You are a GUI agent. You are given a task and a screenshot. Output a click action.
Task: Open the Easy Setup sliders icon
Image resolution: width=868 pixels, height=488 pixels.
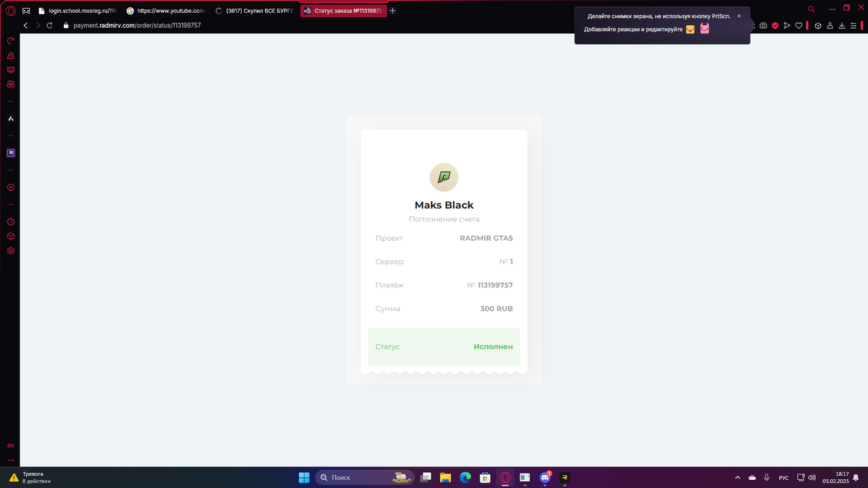[x=854, y=25]
